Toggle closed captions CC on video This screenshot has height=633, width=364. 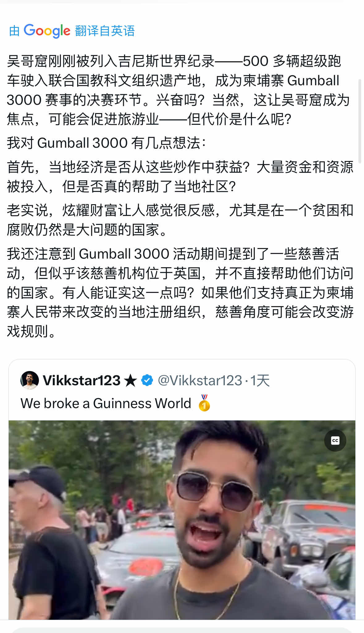tap(335, 441)
